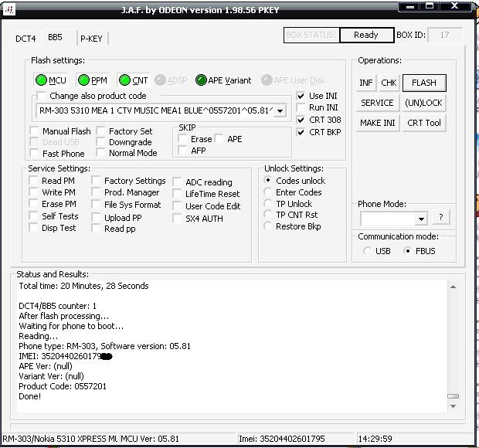Viewport: 479px width, 448px height.
Task: Toggle the CRT BKP checkbox
Action: click(x=301, y=132)
